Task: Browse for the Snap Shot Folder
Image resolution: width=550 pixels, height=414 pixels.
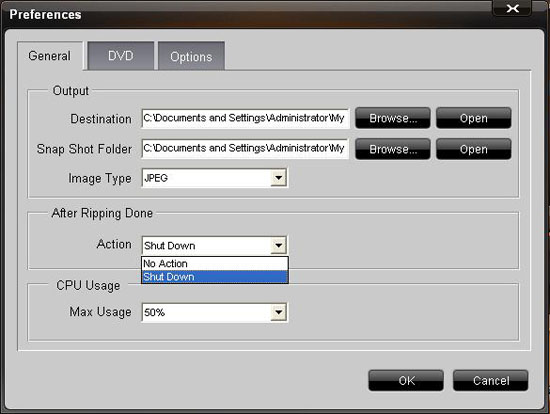Action: pos(393,149)
